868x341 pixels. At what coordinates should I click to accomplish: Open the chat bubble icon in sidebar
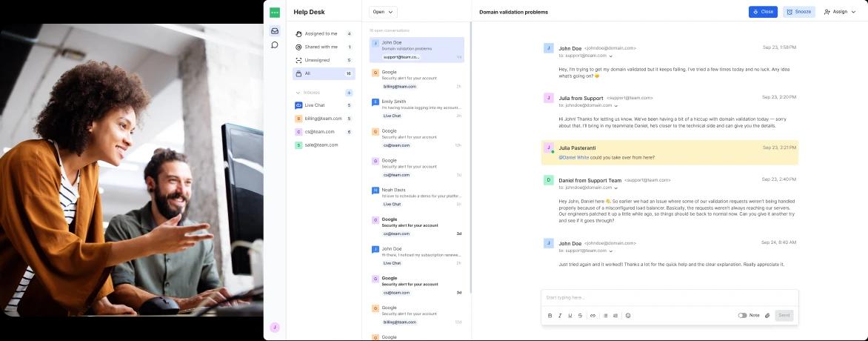point(275,45)
